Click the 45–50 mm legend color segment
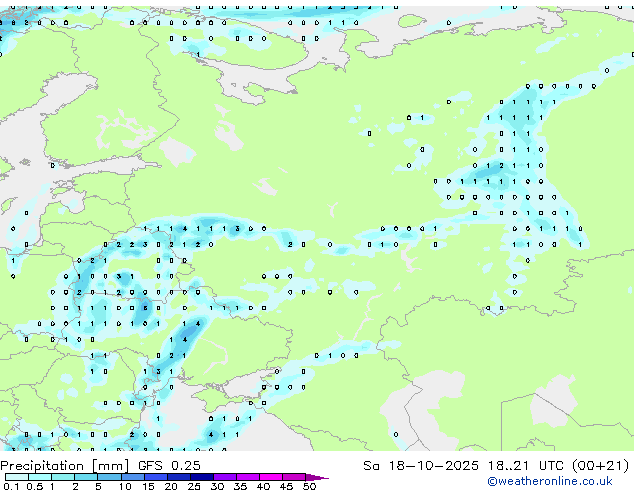This screenshot has height=490, width=634. pos(294,477)
